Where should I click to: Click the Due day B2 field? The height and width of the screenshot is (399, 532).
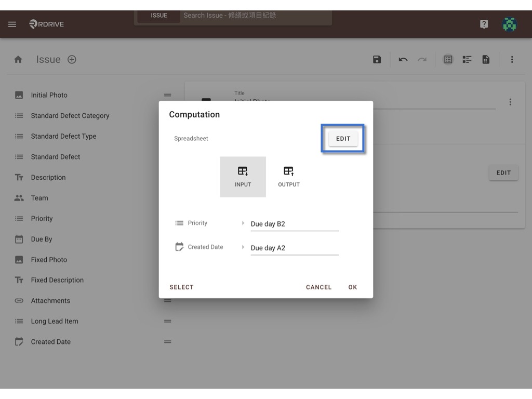pyautogui.click(x=295, y=224)
